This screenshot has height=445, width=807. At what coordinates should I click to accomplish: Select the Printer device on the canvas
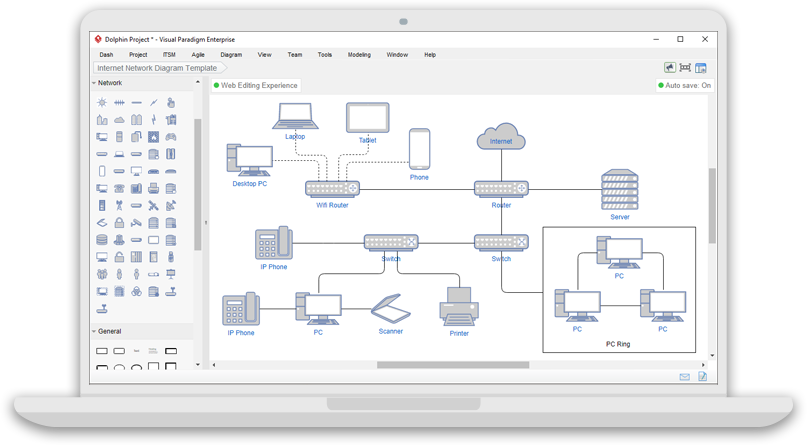tap(459, 307)
